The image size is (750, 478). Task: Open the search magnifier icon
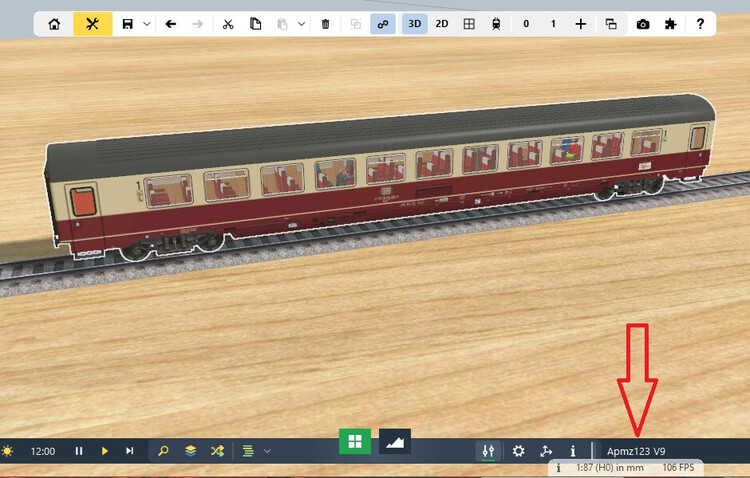coord(163,451)
